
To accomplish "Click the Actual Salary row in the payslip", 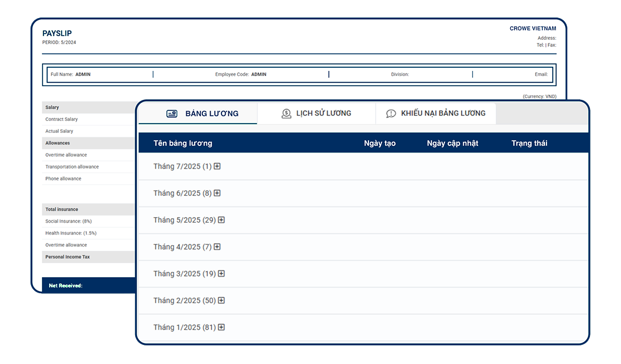I will [88, 131].
